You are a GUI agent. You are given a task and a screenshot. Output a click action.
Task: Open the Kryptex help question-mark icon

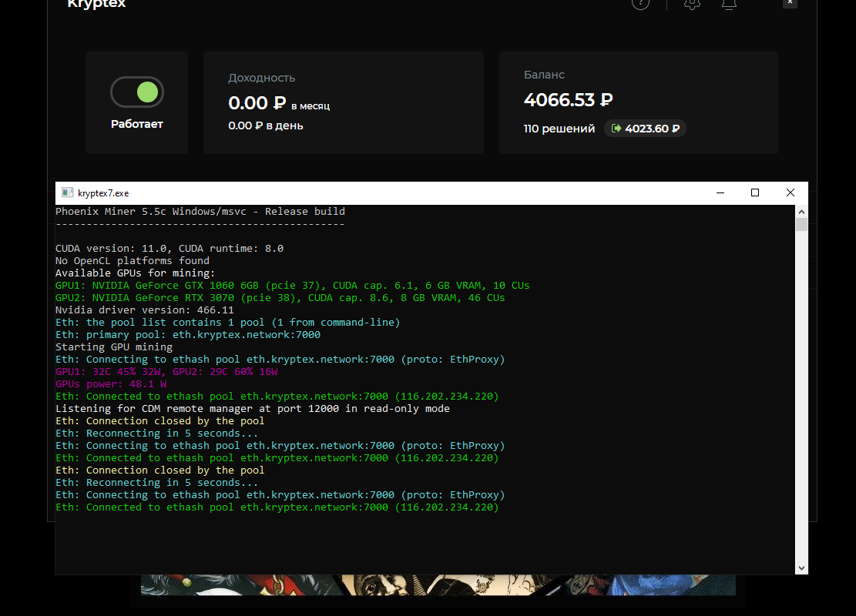click(x=640, y=5)
